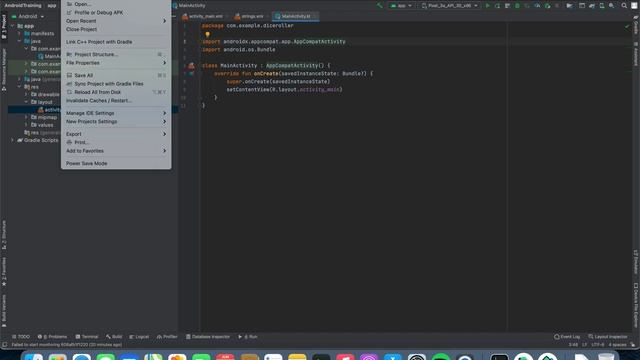The image size is (640, 360).
Task: Click the setContentView line in the editor
Action: (284, 89)
